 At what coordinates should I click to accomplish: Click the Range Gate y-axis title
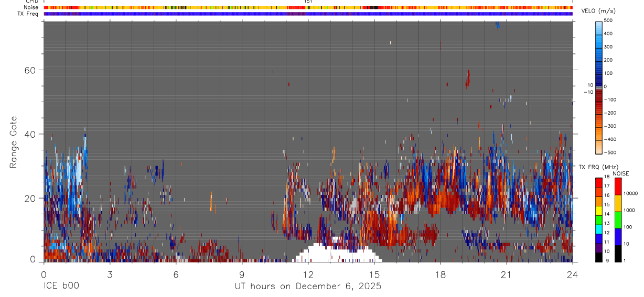pos(13,142)
